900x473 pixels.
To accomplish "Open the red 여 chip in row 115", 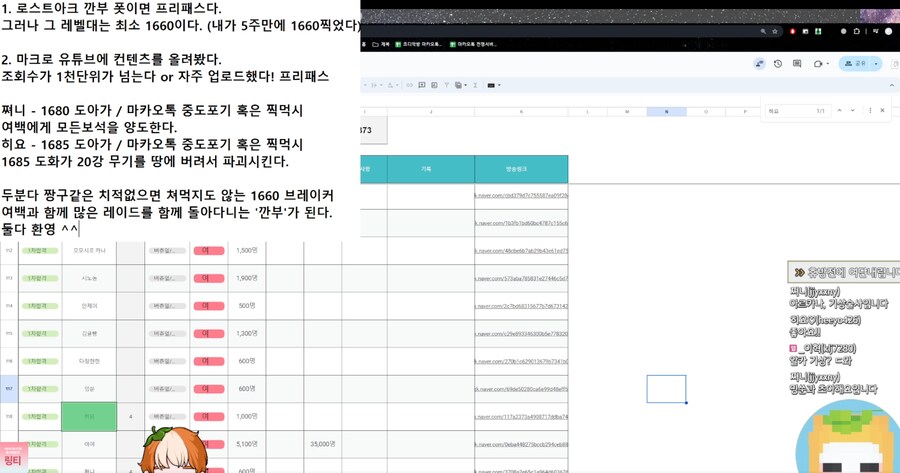I will (x=209, y=333).
